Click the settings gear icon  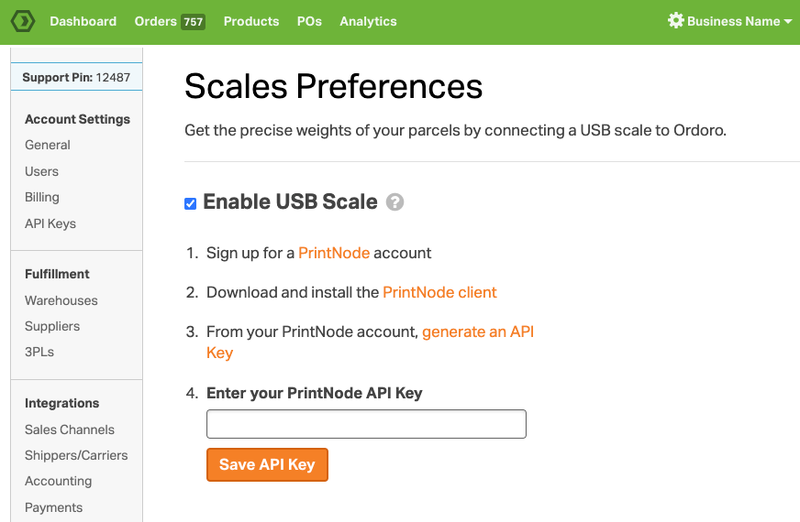point(676,20)
